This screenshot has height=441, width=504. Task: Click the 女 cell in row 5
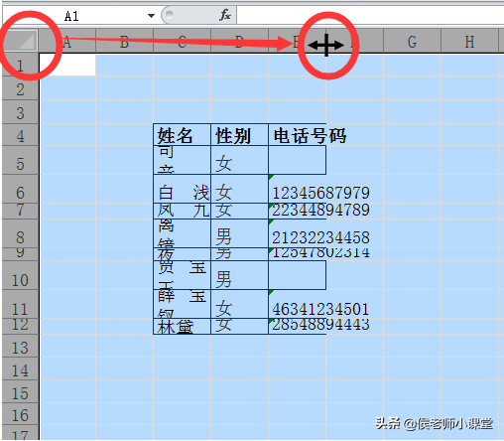pos(240,160)
